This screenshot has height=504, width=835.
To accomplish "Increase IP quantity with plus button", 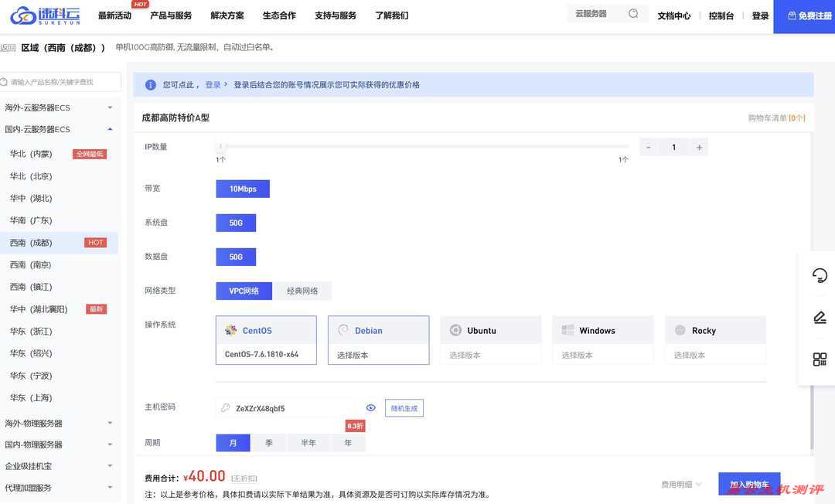I will click(x=699, y=147).
